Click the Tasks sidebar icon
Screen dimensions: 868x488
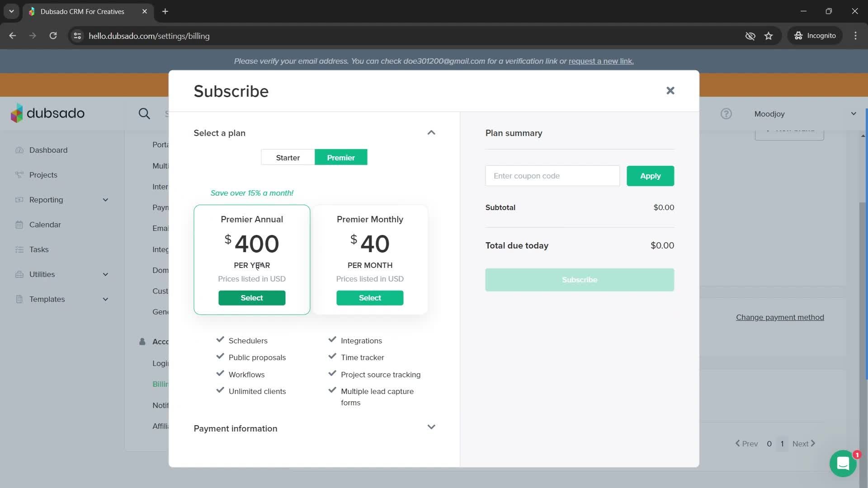pyautogui.click(x=19, y=249)
